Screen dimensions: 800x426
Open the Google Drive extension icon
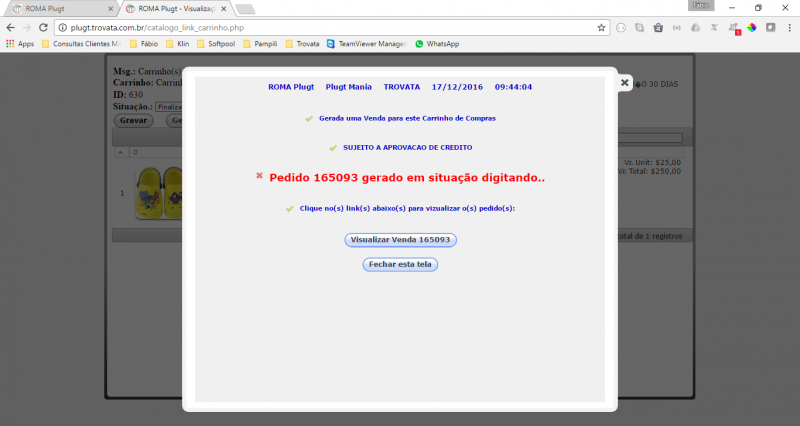(x=695, y=28)
